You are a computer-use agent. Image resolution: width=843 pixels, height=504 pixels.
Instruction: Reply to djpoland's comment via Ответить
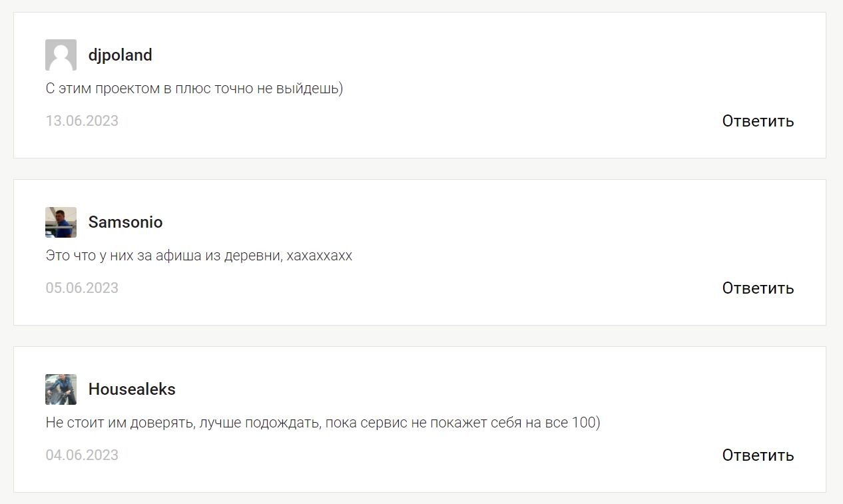(758, 121)
